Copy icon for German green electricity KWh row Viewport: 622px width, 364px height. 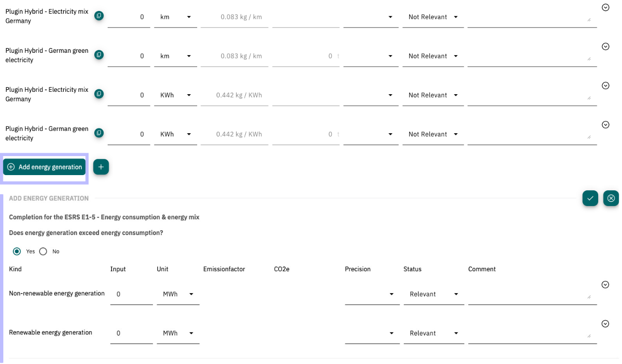99,133
